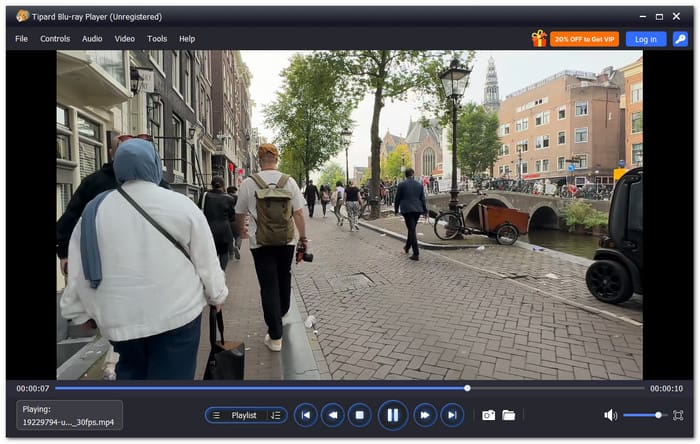
Task: Click the Log in button
Action: point(646,39)
